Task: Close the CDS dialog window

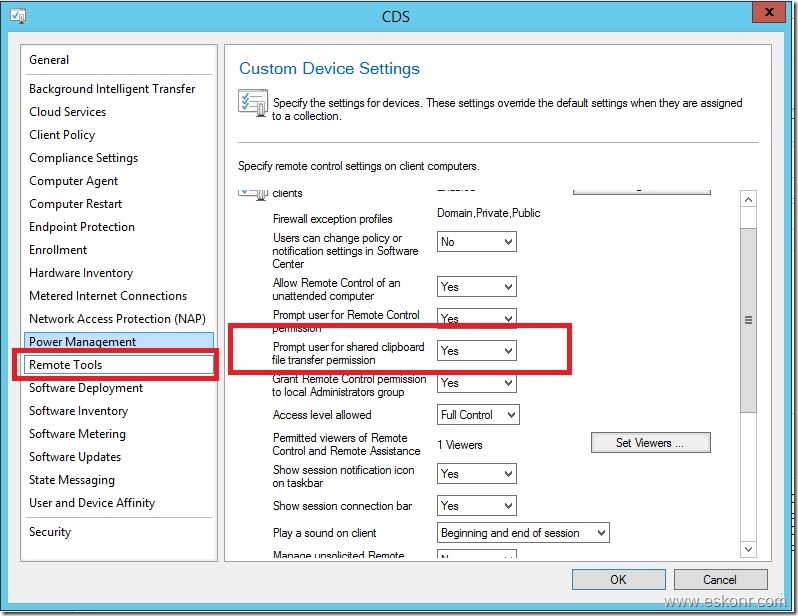Action: point(767,13)
